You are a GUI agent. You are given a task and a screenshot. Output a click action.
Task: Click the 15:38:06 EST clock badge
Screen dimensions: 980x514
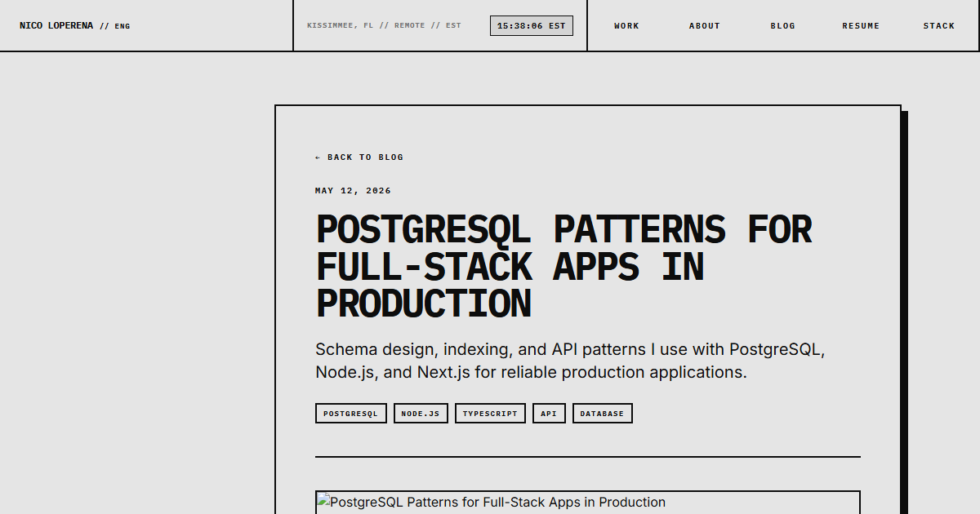pyautogui.click(x=532, y=26)
